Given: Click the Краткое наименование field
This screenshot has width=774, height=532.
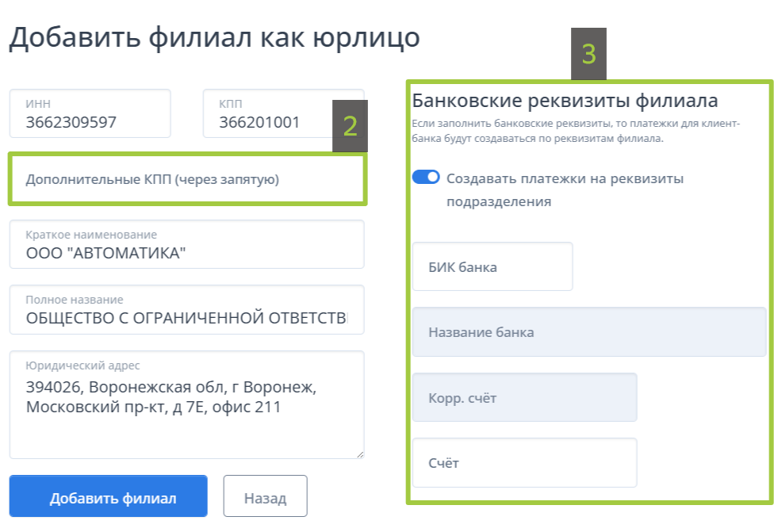Looking at the screenshot, I should (187, 244).
